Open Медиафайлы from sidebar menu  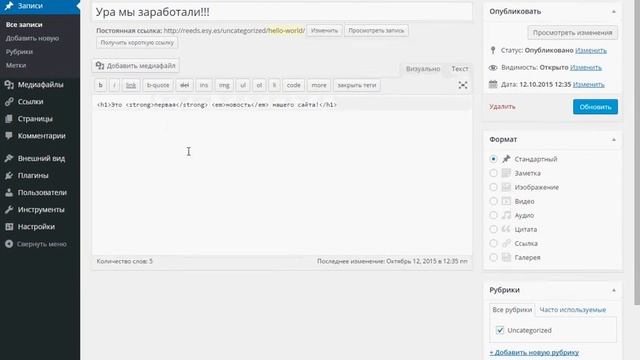click(x=40, y=84)
